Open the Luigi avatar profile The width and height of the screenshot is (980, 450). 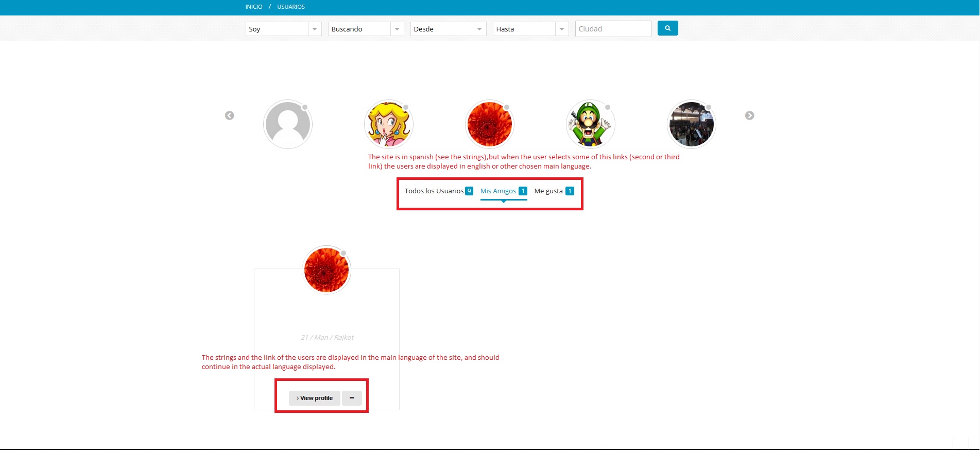pyautogui.click(x=591, y=124)
